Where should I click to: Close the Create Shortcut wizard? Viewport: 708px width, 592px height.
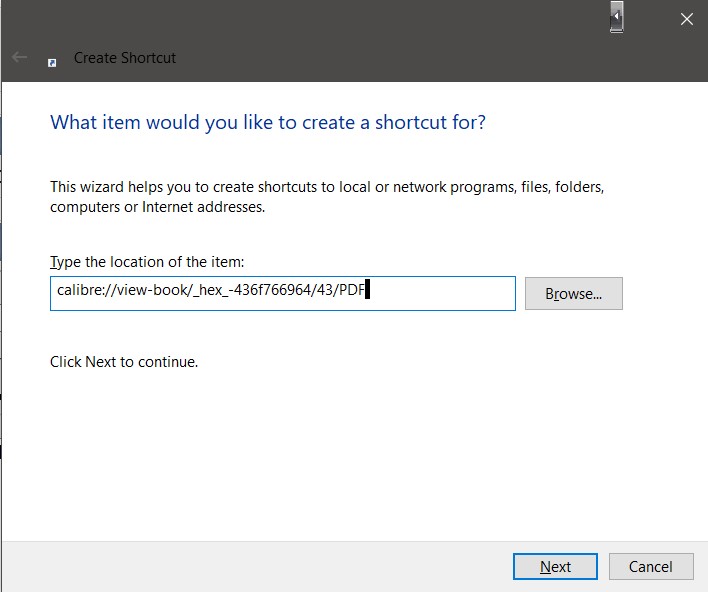click(x=687, y=19)
